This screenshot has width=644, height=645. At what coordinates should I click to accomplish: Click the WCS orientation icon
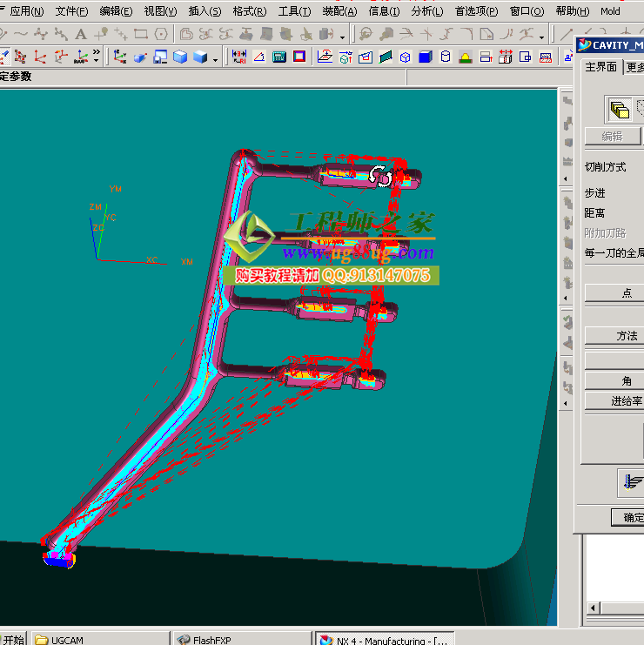(118, 57)
